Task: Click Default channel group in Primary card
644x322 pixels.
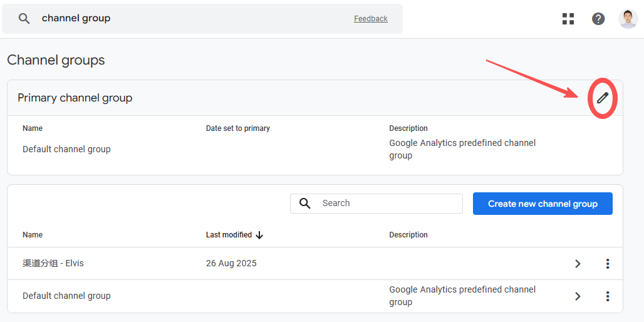Action: (x=66, y=150)
